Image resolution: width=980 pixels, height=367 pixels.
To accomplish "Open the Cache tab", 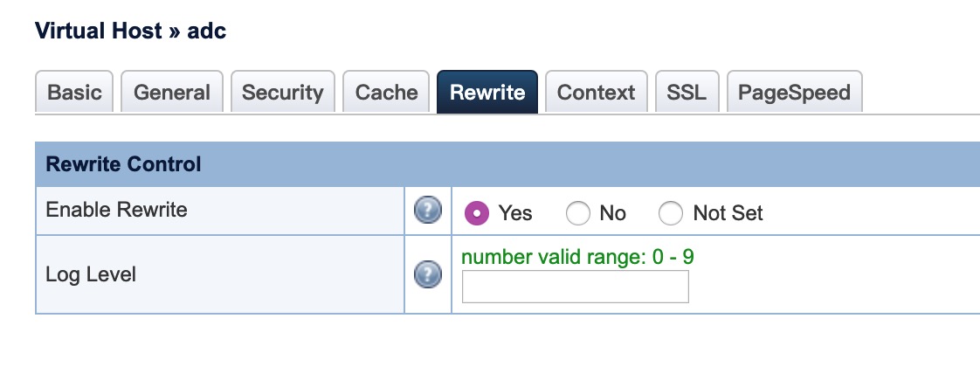I will (x=386, y=93).
